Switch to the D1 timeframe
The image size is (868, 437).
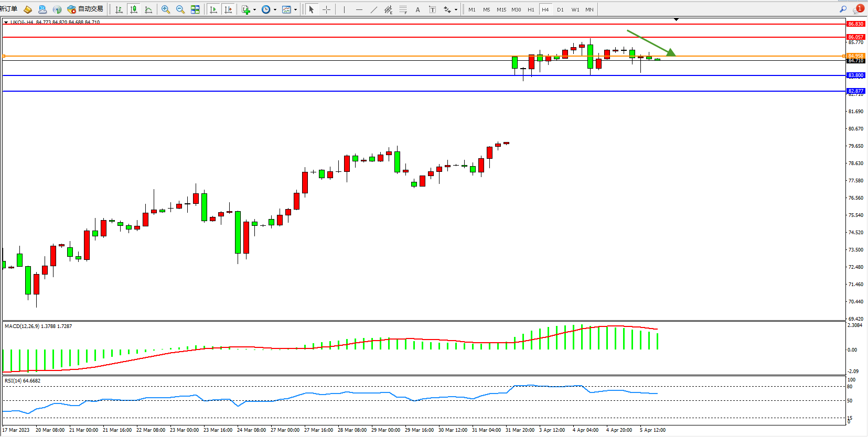click(x=560, y=9)
